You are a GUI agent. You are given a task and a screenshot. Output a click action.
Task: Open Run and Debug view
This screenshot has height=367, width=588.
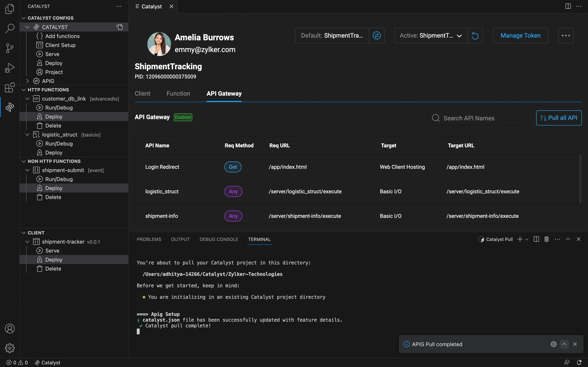[10, 68]
